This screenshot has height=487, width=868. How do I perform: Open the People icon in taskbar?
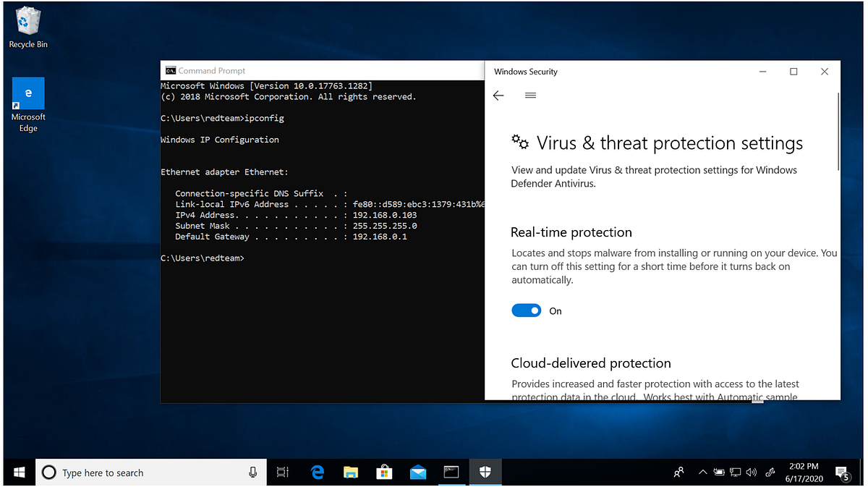pos(678,473)
